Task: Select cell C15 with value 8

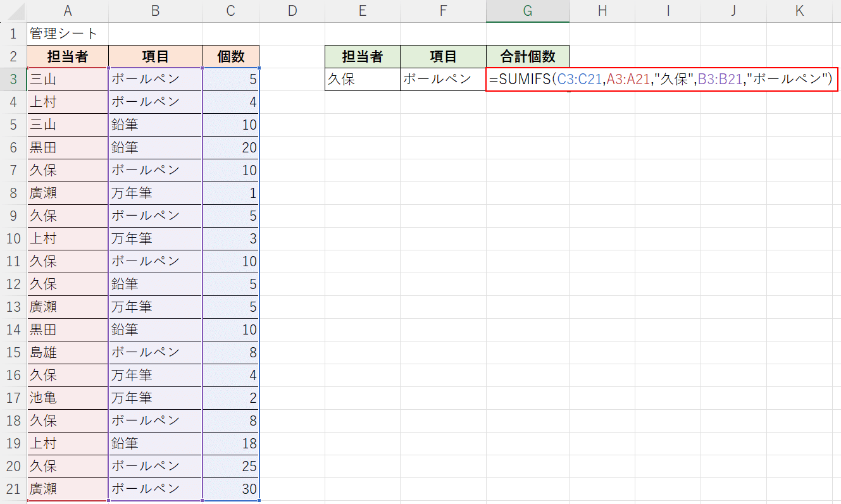Action: point(231,352)
